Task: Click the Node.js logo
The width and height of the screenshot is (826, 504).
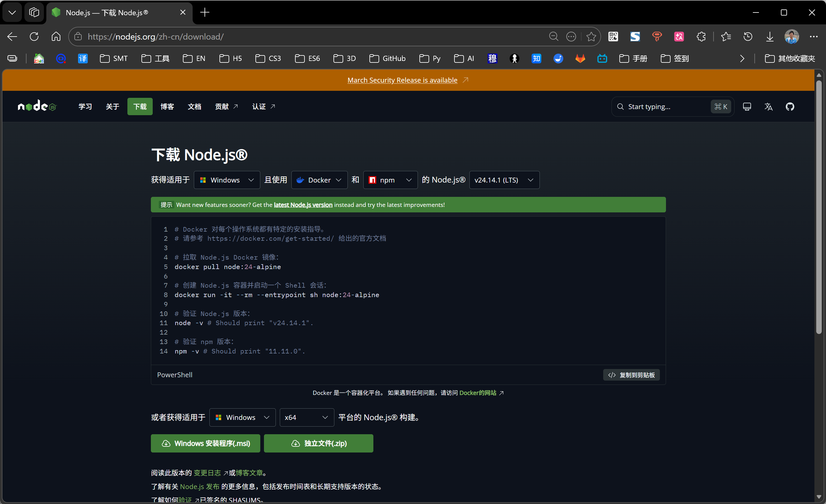Action: (x=37, y=106)
